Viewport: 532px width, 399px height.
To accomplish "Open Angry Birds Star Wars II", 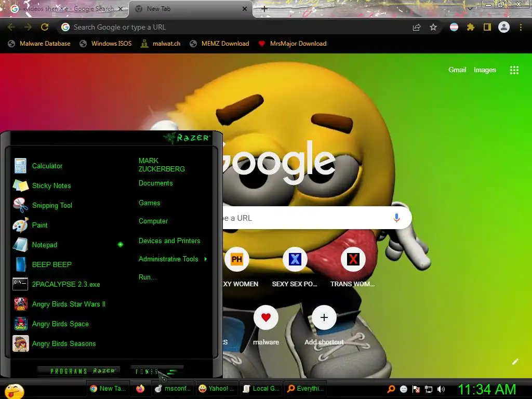I will (59, 304).
